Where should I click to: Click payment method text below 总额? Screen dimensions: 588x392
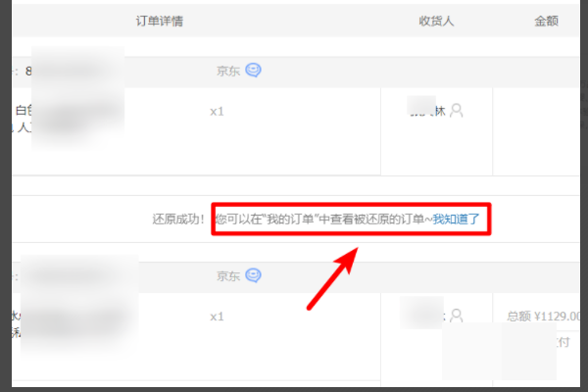563,342
